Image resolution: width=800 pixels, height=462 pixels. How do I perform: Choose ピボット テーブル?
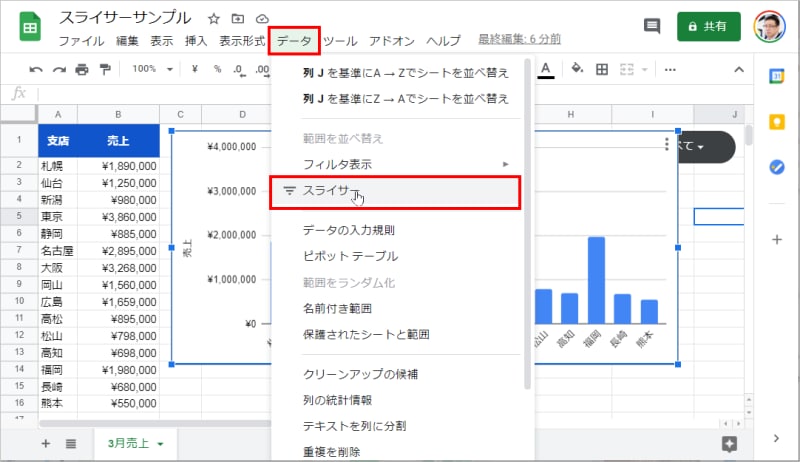pos(403,256)
